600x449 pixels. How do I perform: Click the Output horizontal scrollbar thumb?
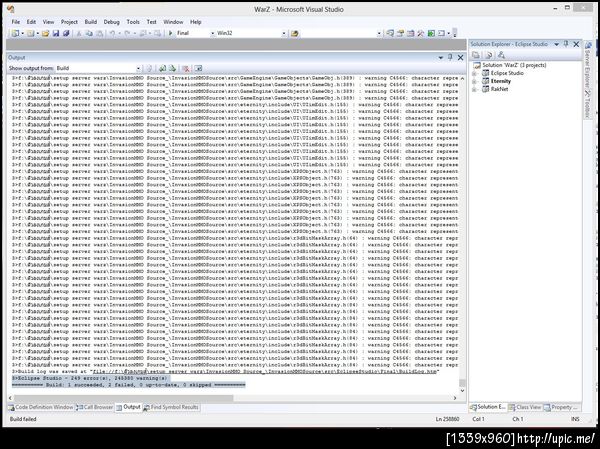[x=123, y=398]
